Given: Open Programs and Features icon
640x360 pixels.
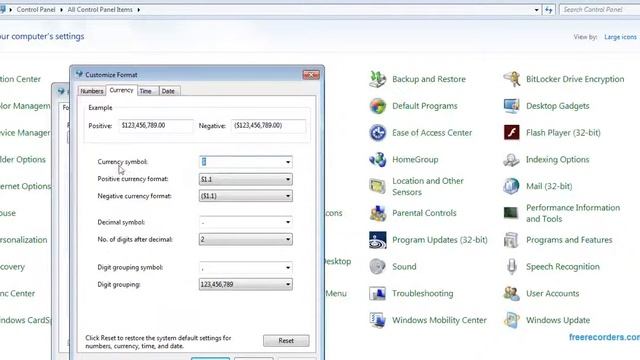Looking at the screenshot, I should (x=511, y=240).
